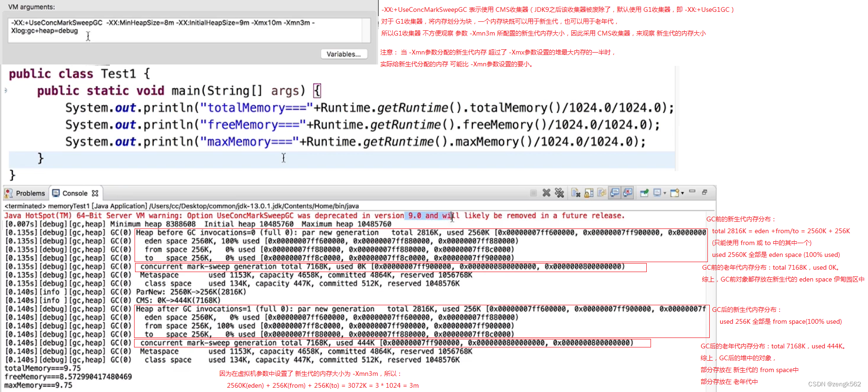Screen dimensions: 868x392
Task: Click the Console tab monitor icon
Action: (x=56, y=193)
